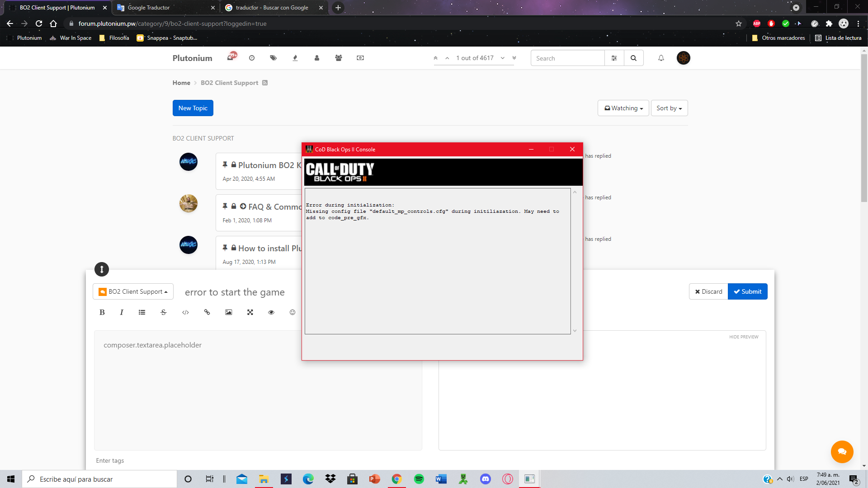Open Otros marcadores bookmark folder

coord(778,38)
